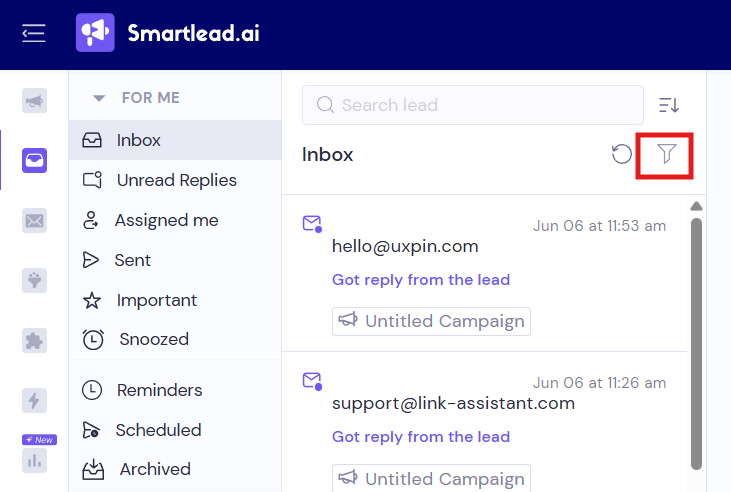Open the sort order icon
The height and width of the screenshot is (492, 731).
pos(669,105)
